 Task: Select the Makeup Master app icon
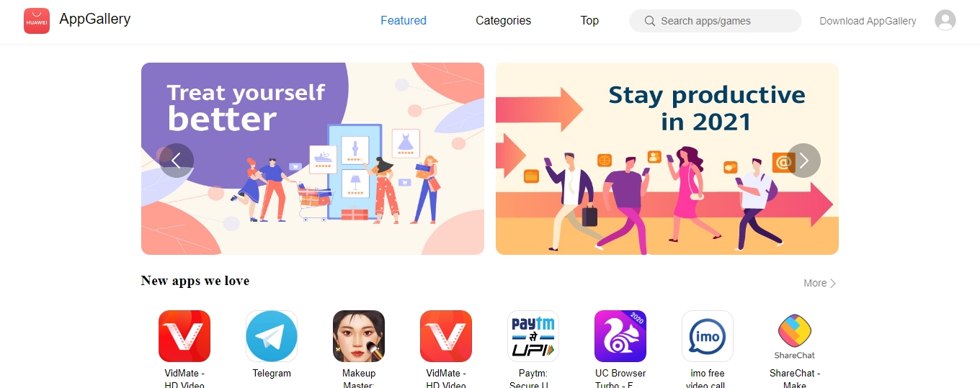click(359, 336)
